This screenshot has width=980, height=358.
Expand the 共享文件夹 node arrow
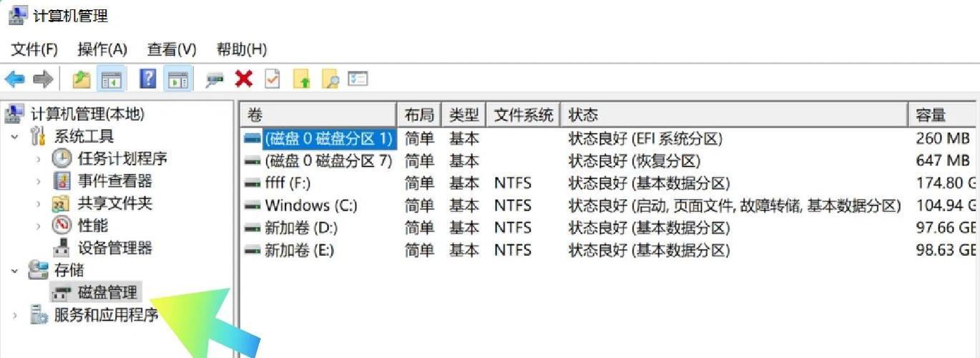(38, 204)
